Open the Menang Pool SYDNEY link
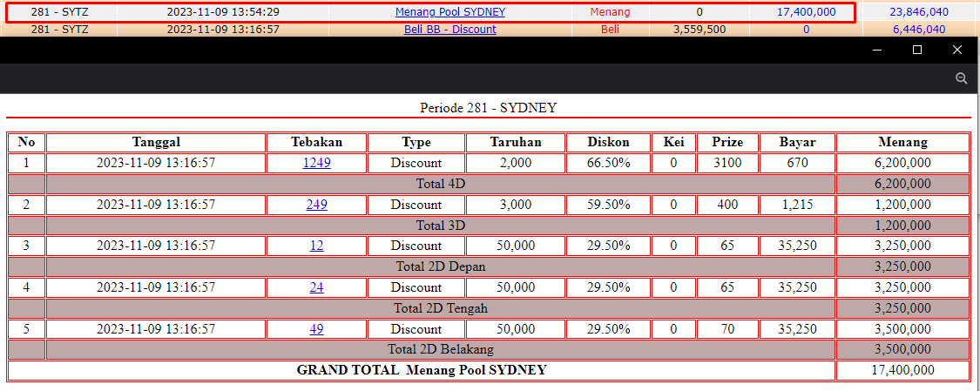The height and width of the screenshot is (391, 980). point(450,12)
